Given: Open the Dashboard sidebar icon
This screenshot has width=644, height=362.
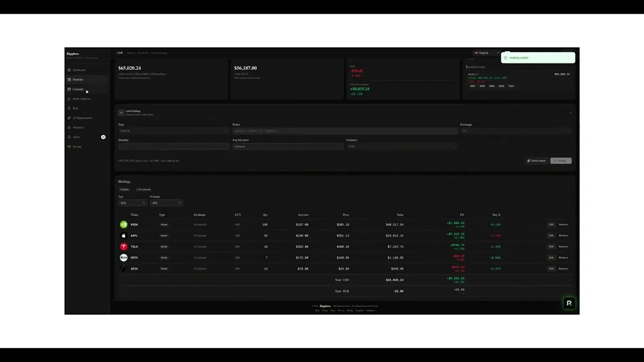Looking at the screenshot, I should [69, 70].
